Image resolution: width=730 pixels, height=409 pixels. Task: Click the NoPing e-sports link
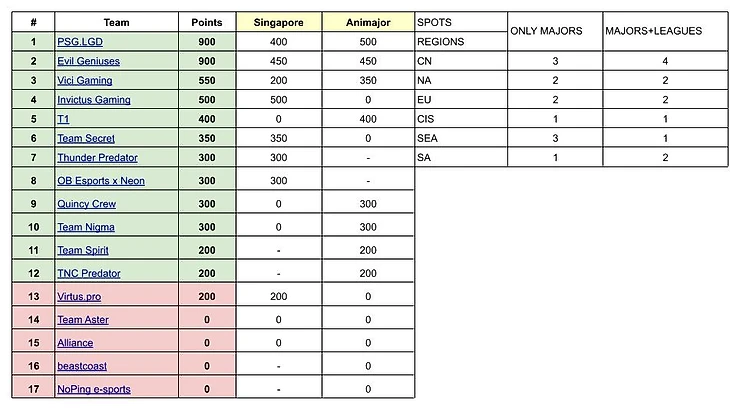[94, 389]
